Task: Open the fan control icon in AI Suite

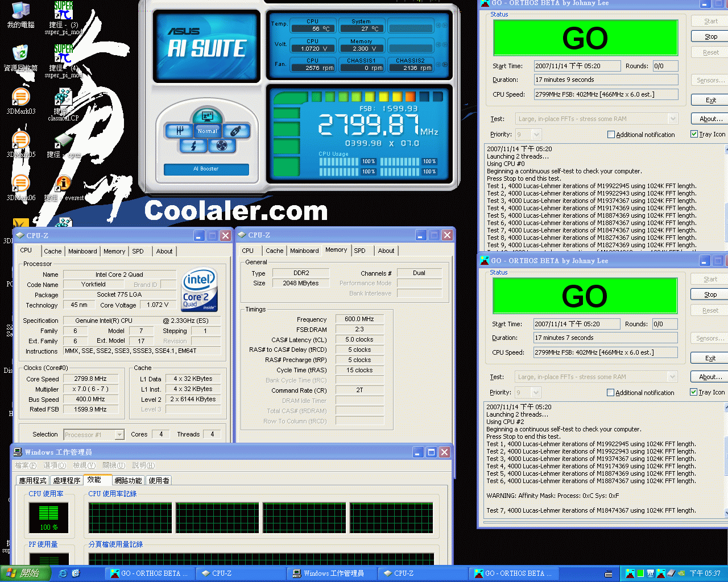Action: click(x=222, y=146)
